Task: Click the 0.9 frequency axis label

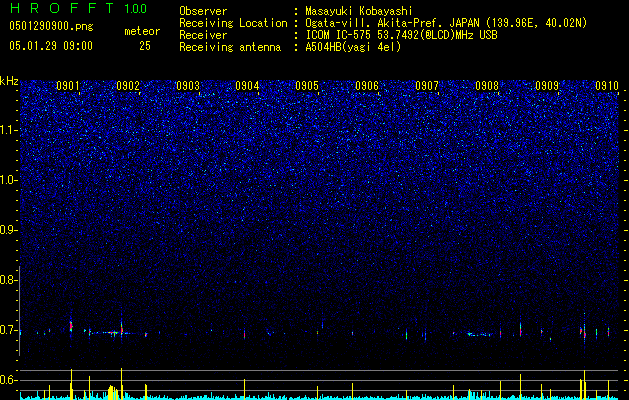Action: click(8, 230)
